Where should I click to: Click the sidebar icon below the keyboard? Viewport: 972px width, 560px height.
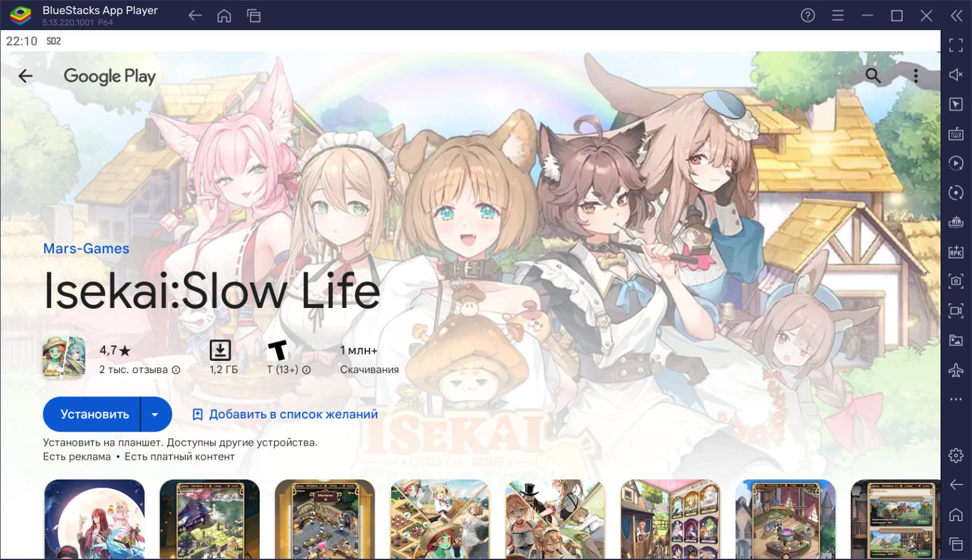click(956, 163)
